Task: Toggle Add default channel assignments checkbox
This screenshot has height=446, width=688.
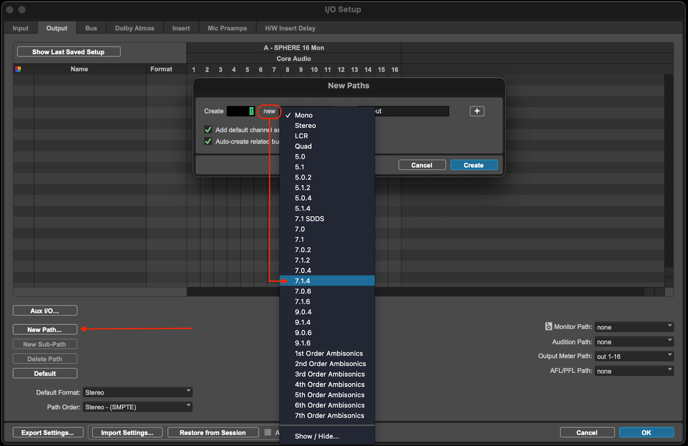Action: [x=208, y=130]
